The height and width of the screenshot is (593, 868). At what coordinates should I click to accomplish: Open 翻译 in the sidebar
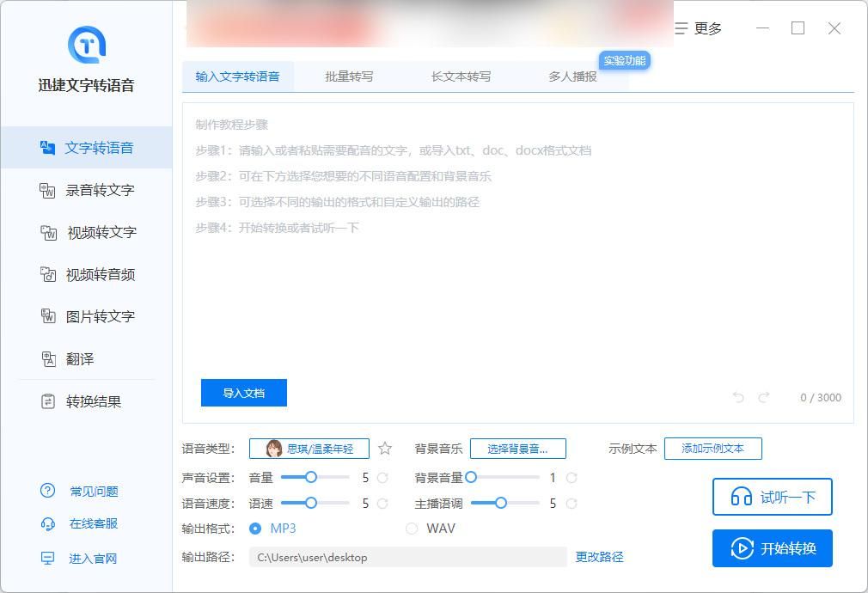point(86,358)
